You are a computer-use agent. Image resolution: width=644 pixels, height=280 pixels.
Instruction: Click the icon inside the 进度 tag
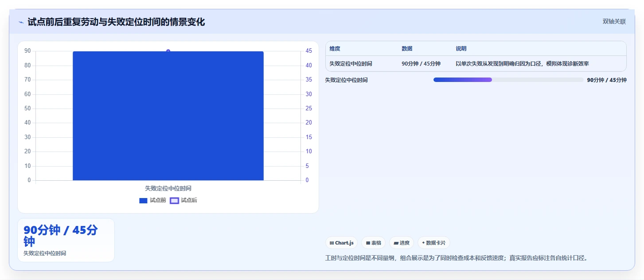click(396, 243)
